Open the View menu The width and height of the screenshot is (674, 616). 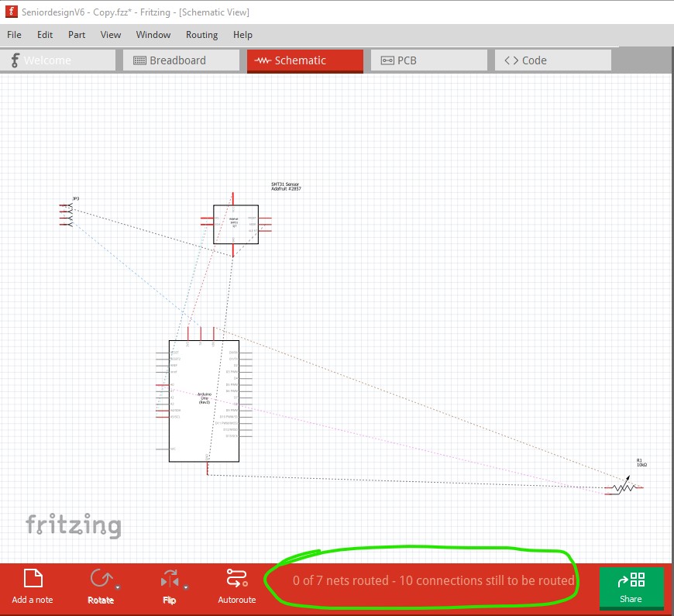[x=111, y=35]
